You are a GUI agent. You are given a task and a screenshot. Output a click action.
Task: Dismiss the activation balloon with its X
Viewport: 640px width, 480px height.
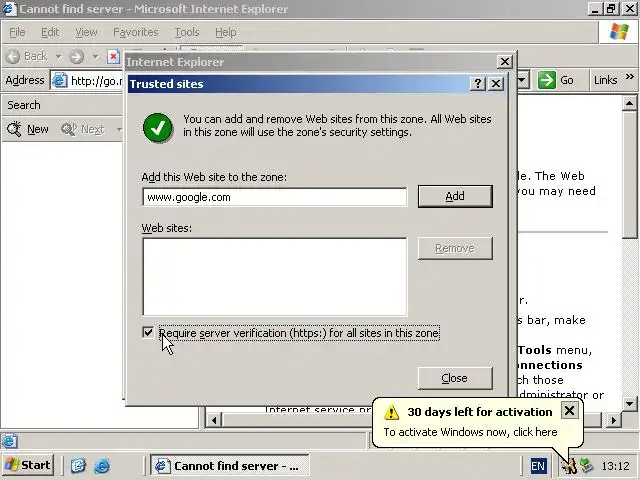(569, 410)
